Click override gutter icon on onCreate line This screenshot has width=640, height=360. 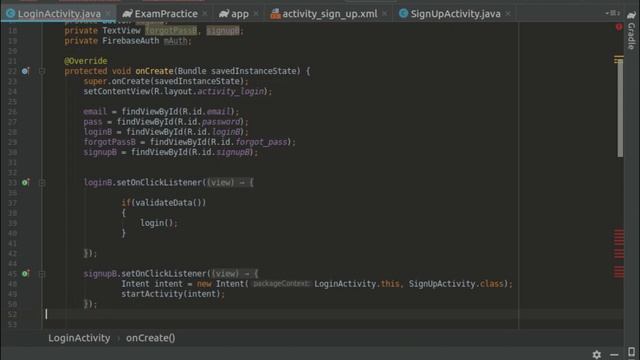coord(25,71)
